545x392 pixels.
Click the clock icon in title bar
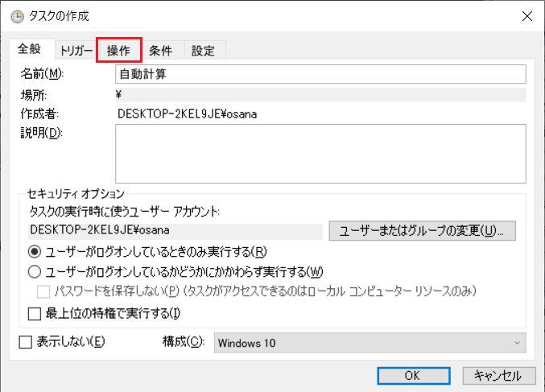click(17, 16)
